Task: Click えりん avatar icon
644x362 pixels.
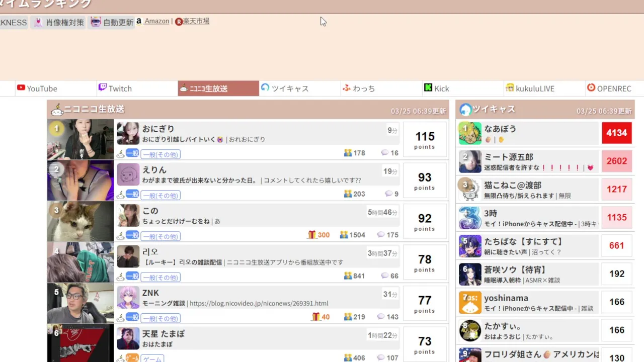Action: pos(128,174)
